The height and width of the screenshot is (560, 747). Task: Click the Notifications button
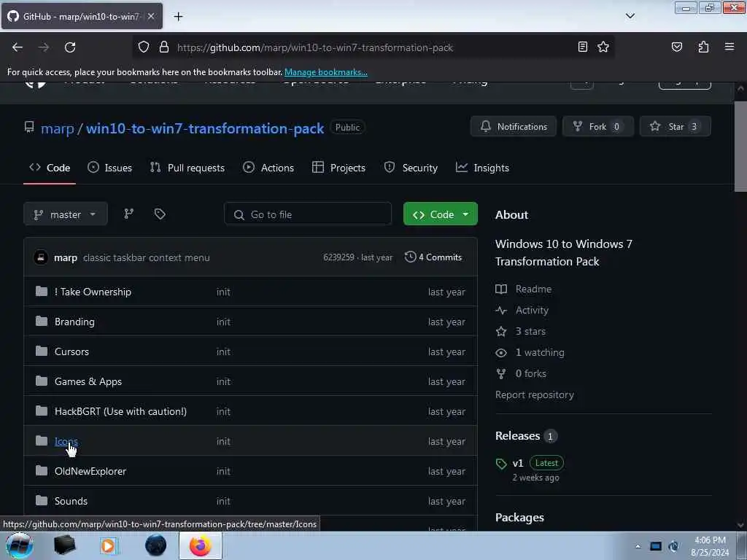click(514, 127)
